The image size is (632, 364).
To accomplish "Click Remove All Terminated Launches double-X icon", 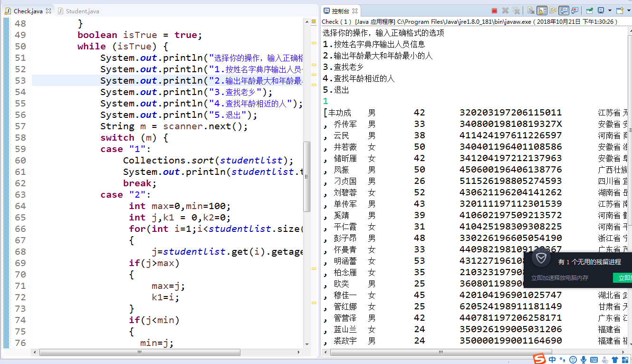I will [x=517, y=10].
